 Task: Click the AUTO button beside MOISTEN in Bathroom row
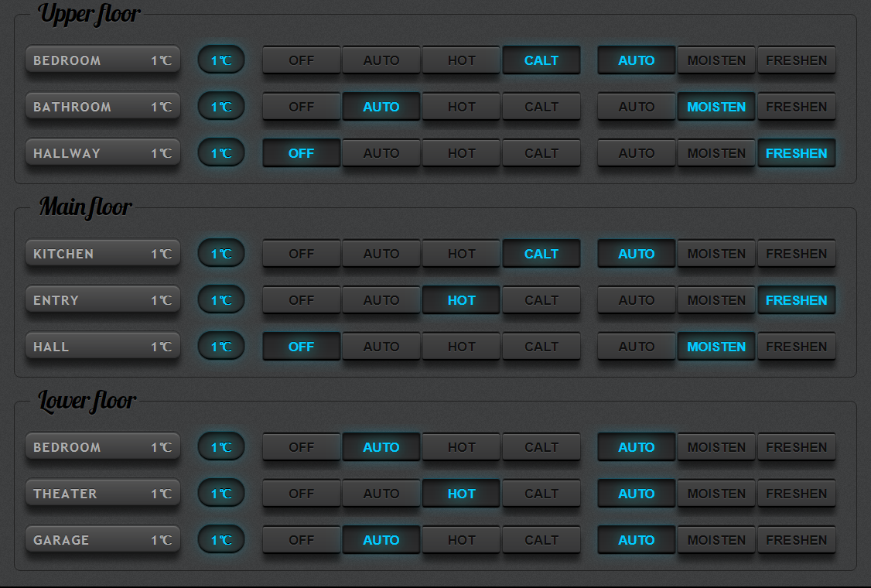tap(636, 106)
